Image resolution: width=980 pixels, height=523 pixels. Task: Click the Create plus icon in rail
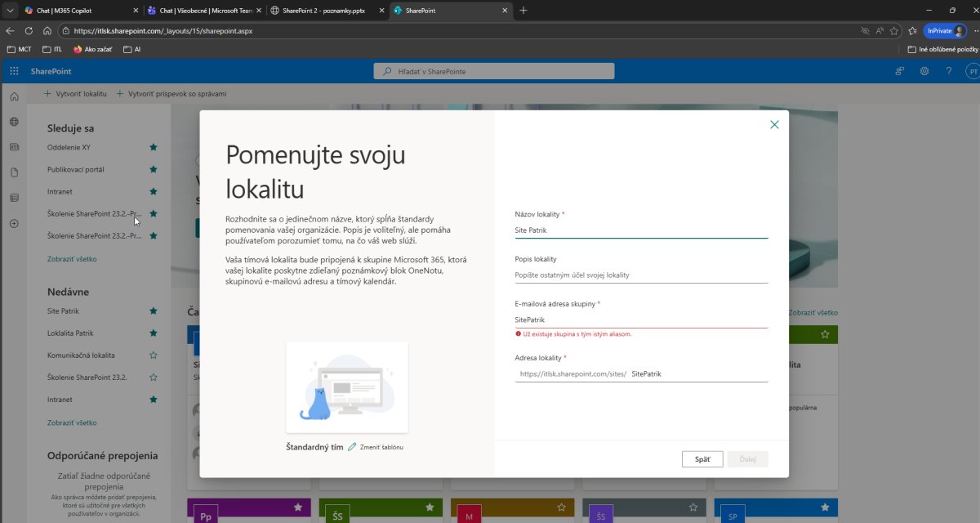(x=14, y=223)
